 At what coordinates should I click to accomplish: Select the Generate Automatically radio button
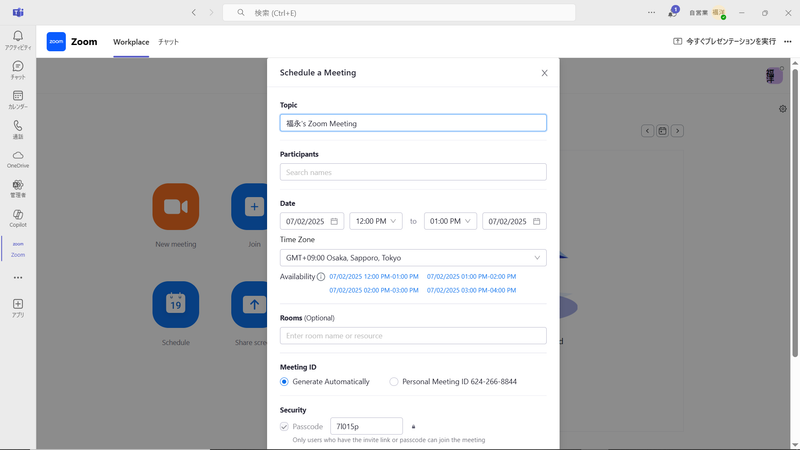tap(284, 382)
